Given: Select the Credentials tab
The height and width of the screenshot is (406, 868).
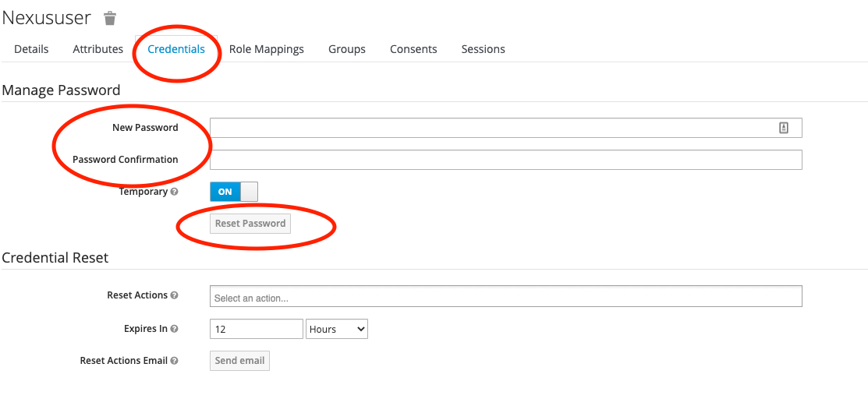Looking at the screenshot, I should 176,49.
